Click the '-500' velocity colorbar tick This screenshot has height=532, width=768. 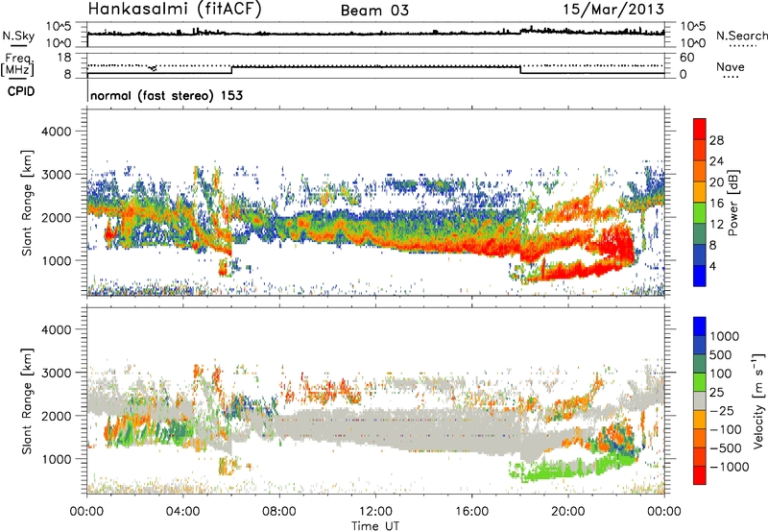point(726,448)
